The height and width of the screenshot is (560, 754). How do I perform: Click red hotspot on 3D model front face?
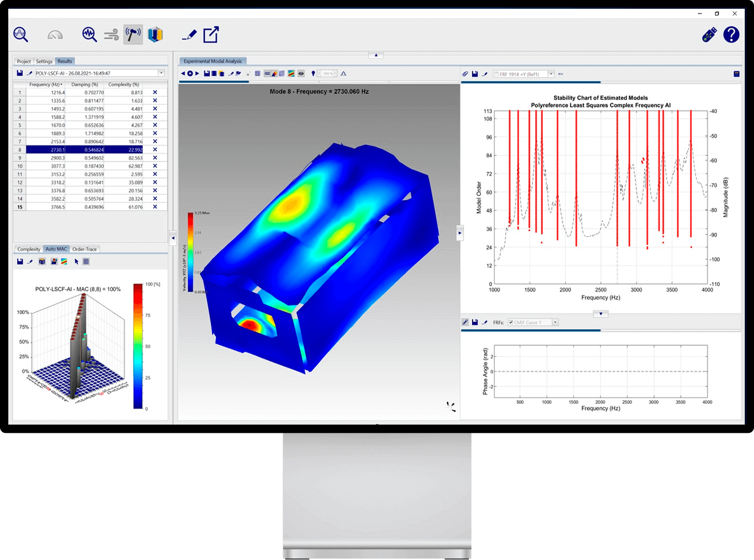[250, 325]
